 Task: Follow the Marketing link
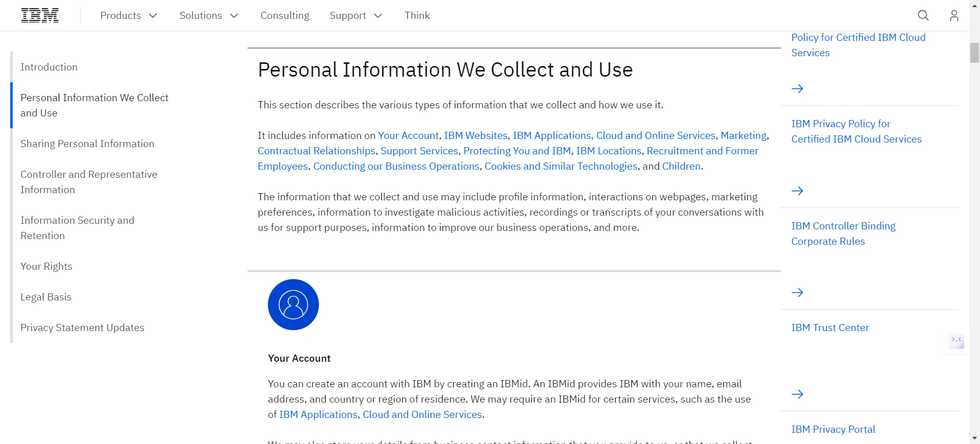(744, 135)
